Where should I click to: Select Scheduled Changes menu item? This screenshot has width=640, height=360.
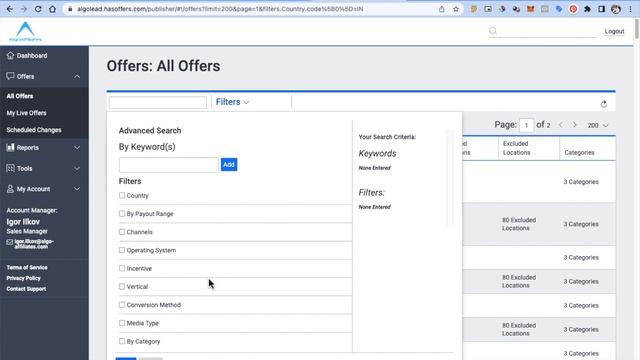click(34, 130)
